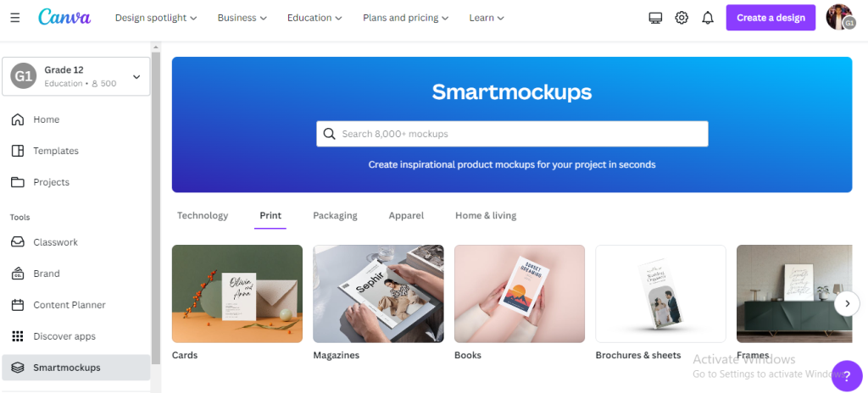868x393 pixels.
Task: Expand the Plans and pricing dropdown
Action: click(406, 18)
